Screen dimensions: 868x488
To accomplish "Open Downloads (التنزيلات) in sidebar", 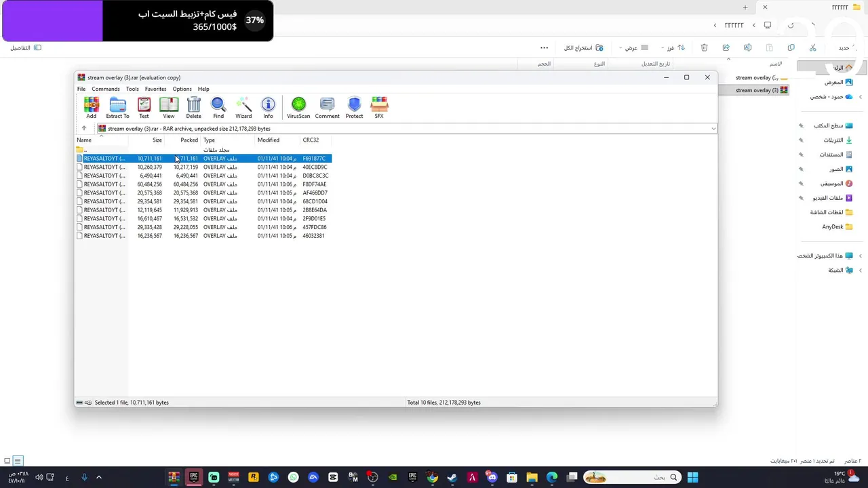I will coord(837,140).
